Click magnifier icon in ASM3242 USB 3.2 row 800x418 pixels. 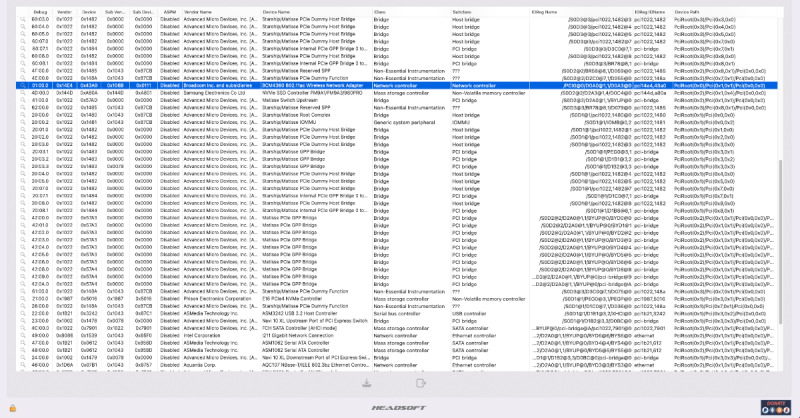click(x=23, y=313)
